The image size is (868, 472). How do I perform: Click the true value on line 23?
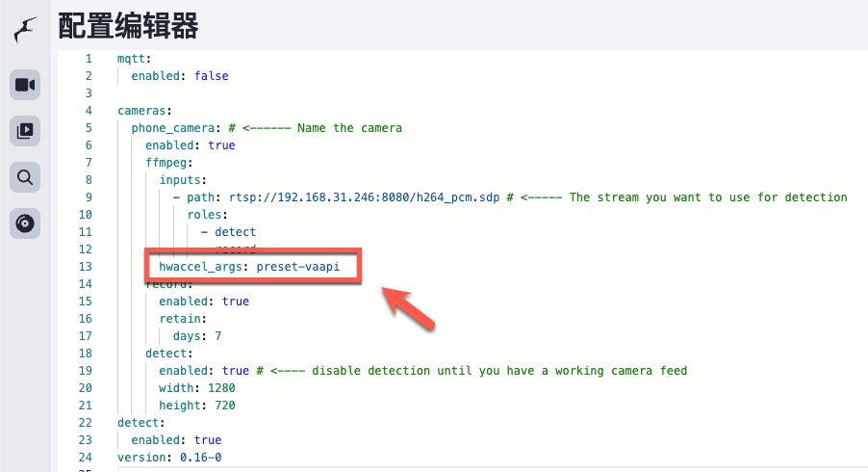[x=207, y=440]
